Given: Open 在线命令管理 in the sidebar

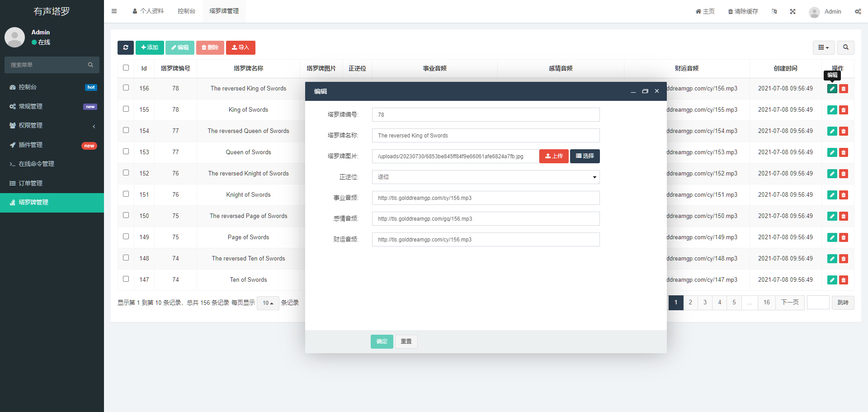Looking at the screenshot, I should click(52, 164).
